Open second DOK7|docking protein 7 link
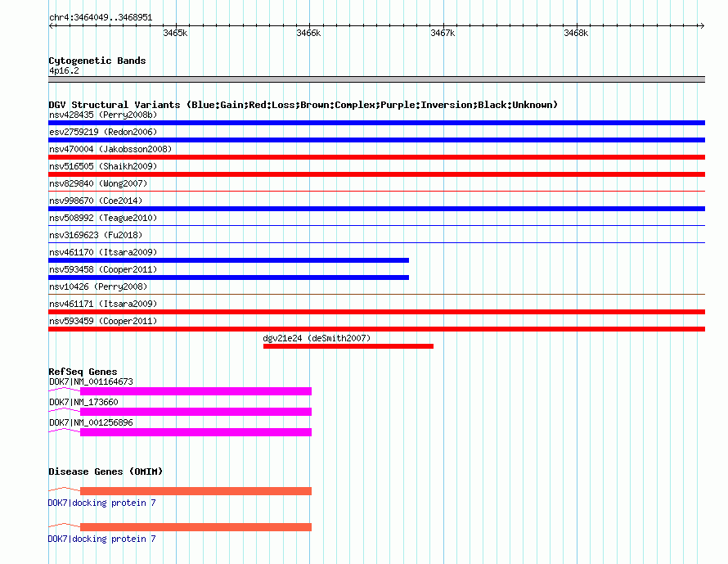This screenshot has width=728, height=564. (x=102, y=539)
